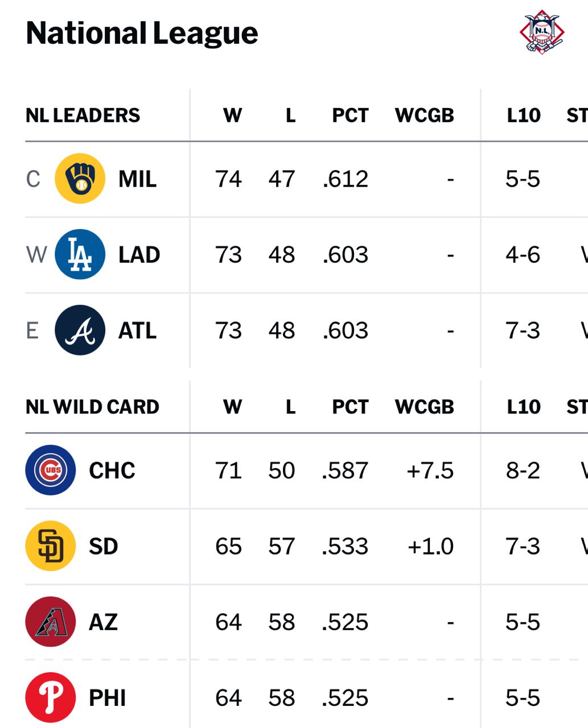Click the Arizona Diamondbacks logo
The height and width of the screenshot is (728, 588).
pyautogui.click(x=51, y=622)
